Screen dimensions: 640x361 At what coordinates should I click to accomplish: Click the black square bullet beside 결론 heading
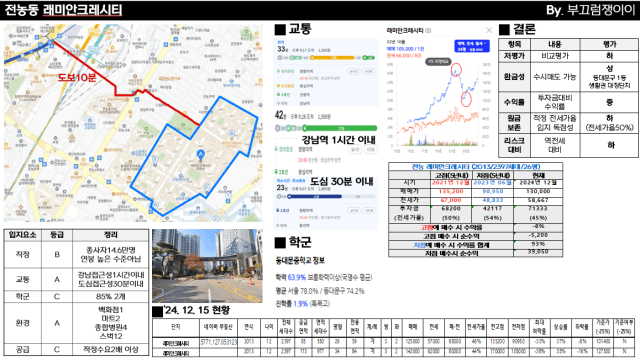(504, 29)
